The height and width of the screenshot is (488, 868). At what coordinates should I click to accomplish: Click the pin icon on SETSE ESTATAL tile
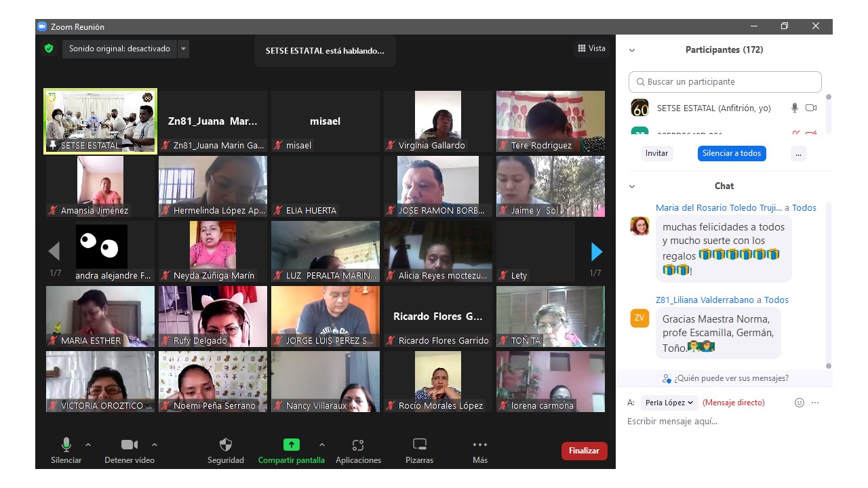coord(52,145)
